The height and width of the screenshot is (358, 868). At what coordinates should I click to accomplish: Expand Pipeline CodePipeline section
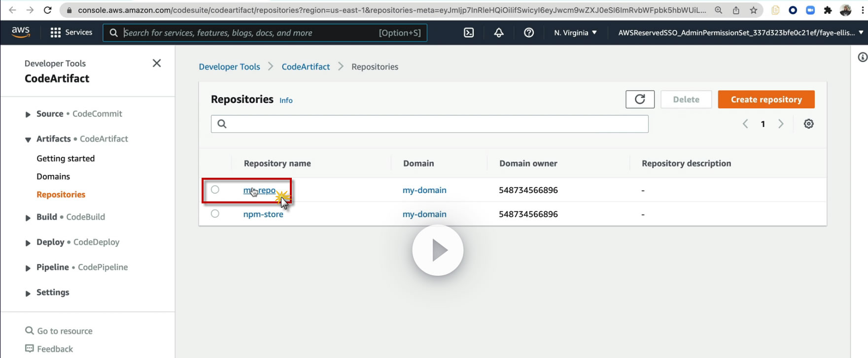28,268
